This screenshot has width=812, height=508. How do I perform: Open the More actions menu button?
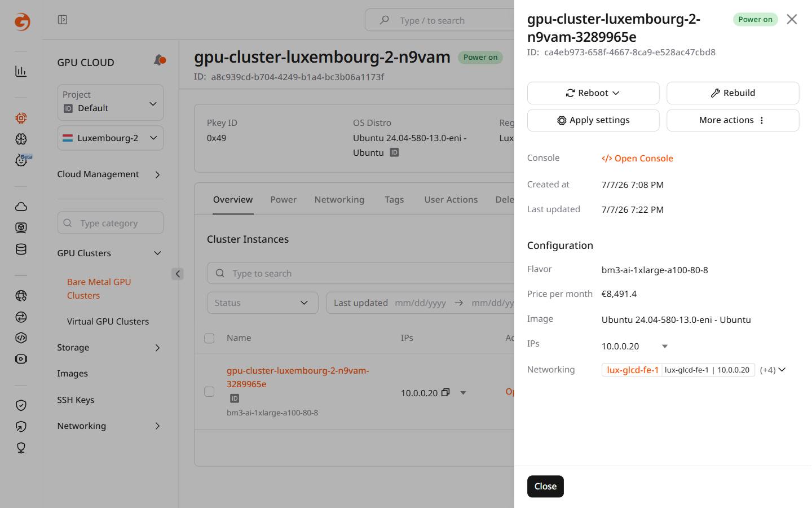(733, 120)
